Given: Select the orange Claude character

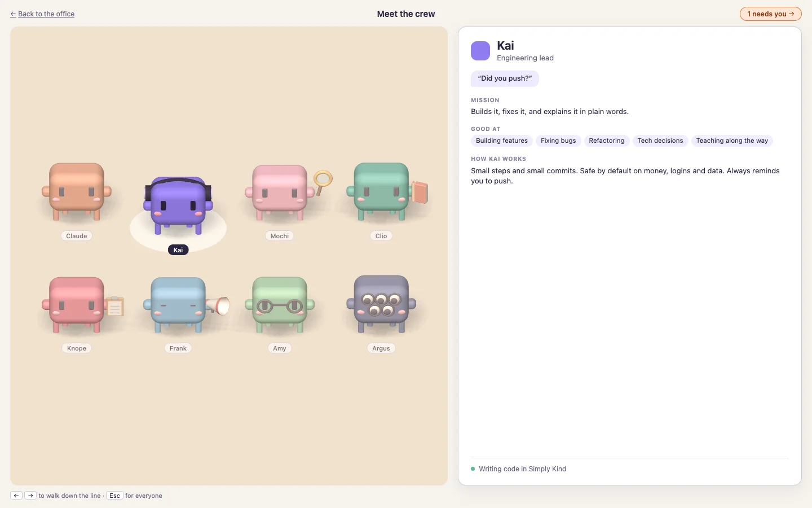Looking at the screenshot, I should 77,192.
